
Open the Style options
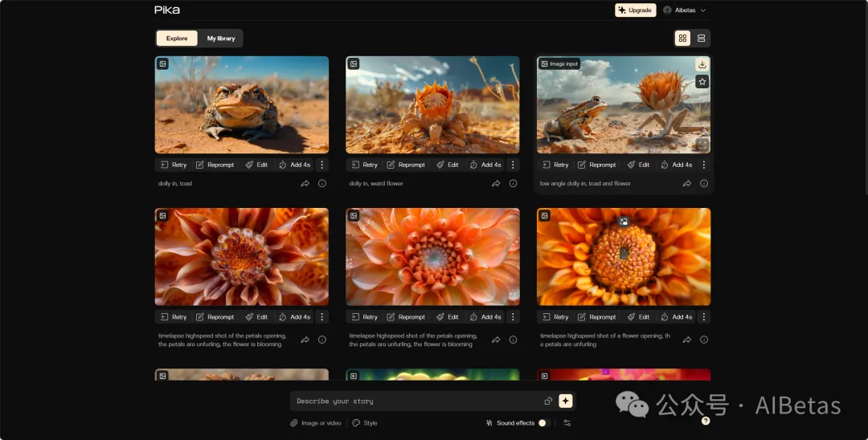tap(365, 423)
